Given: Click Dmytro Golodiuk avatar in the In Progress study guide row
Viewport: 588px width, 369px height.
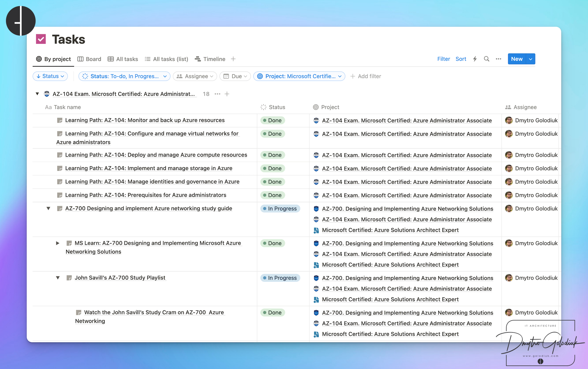Looking at the screenshot, I should pos(509,208).
